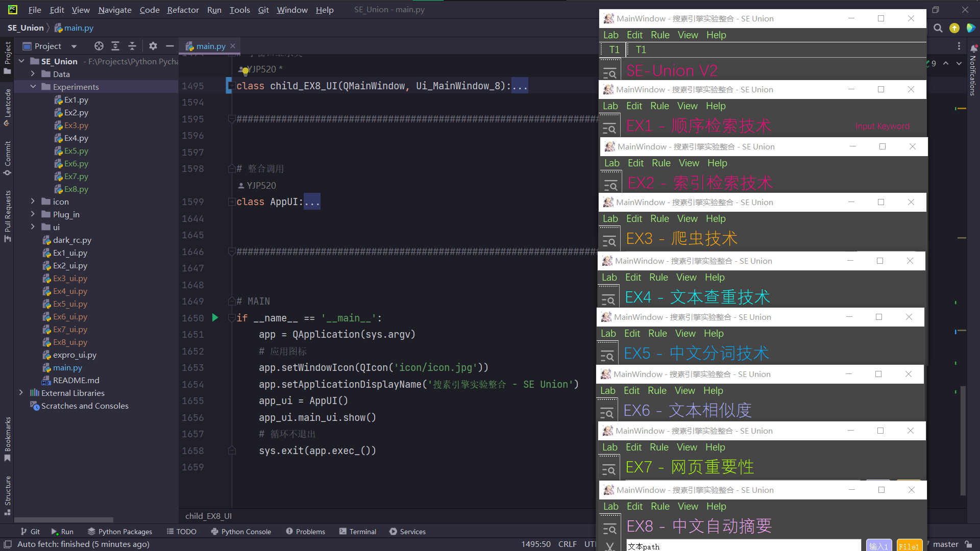980x551 pixels.
Task: Toggle fold on the if __name__ block
Action: point(231,318)
